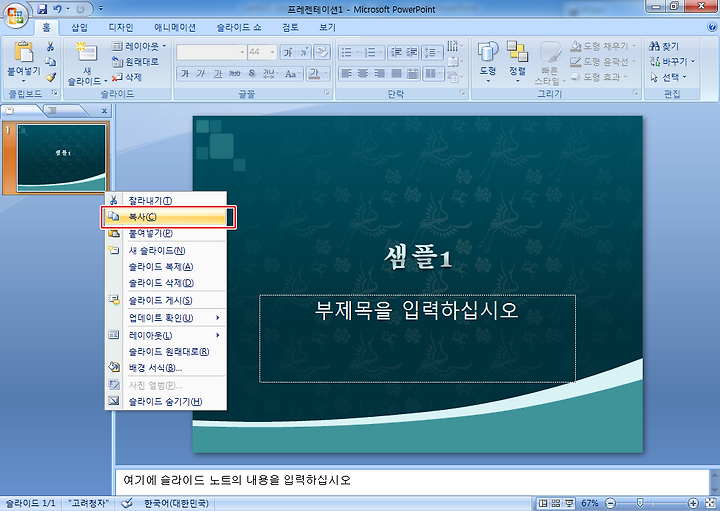Image resolution: width=720 pixels, height=511 pixels.
Task: Open Arrange (정렬) menu
Action: [518, 62]
